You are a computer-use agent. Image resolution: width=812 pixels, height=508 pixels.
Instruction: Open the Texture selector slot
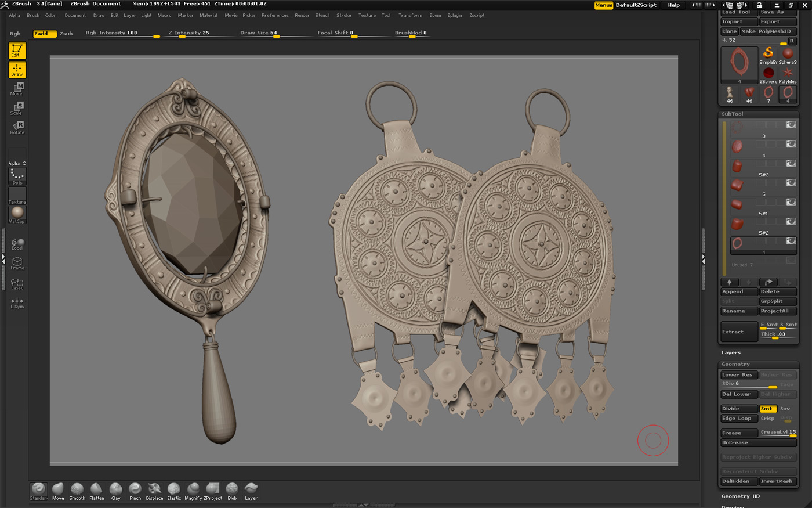coord(17,196)
